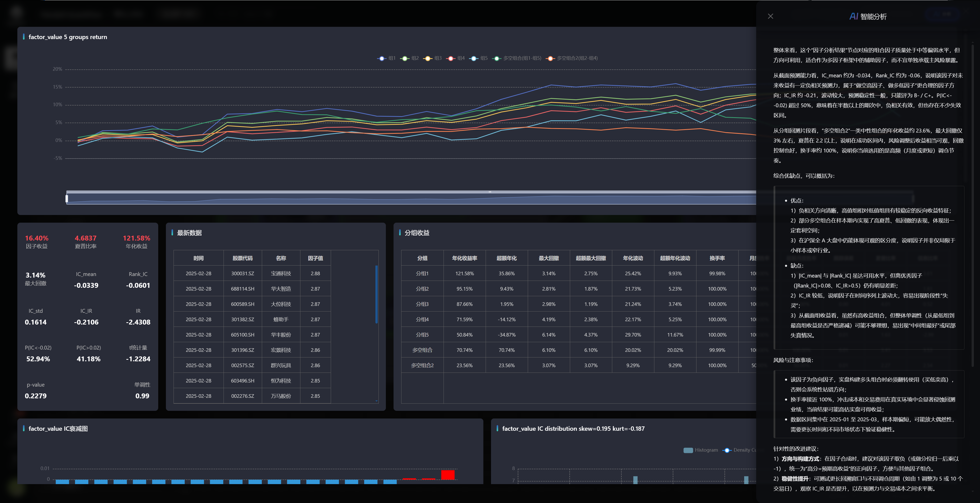
Task: Toggle the 组5 legend entry
Action: point(478,58)
